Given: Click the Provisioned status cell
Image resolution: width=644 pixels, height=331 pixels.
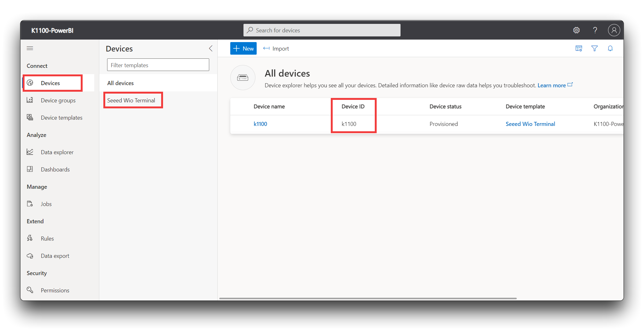Looking at the screenshot, I should coord(444,124).
